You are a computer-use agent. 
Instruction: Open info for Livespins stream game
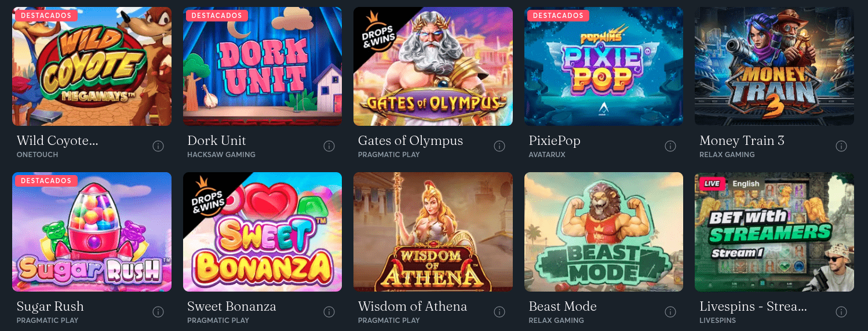841,312
